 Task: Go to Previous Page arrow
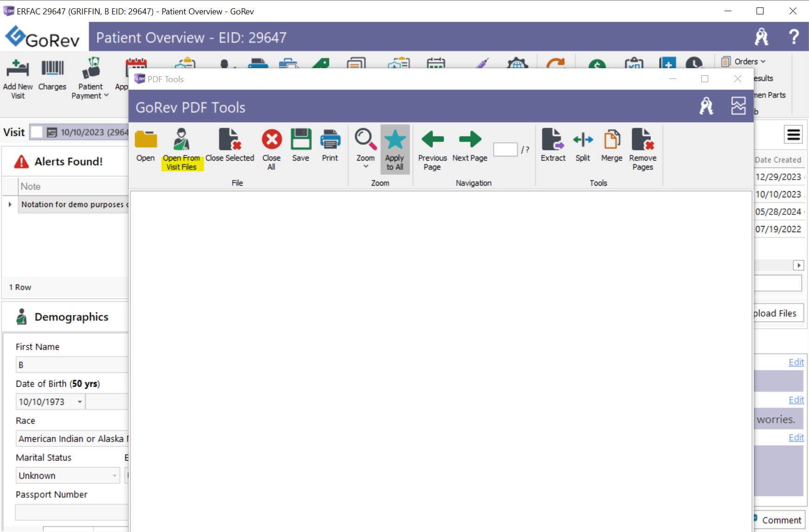point(433,139)
